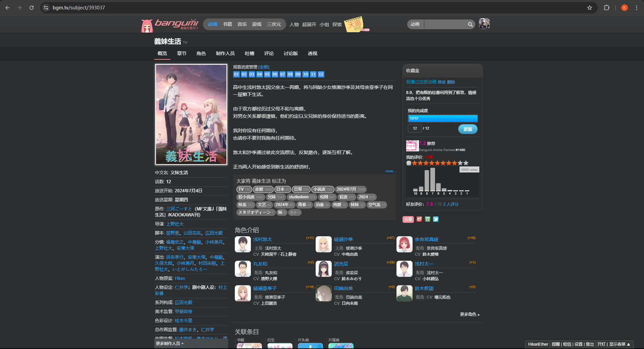Click the 删除 collection link
This screenshot has width=644, height=349.
[x=451, y=82]
